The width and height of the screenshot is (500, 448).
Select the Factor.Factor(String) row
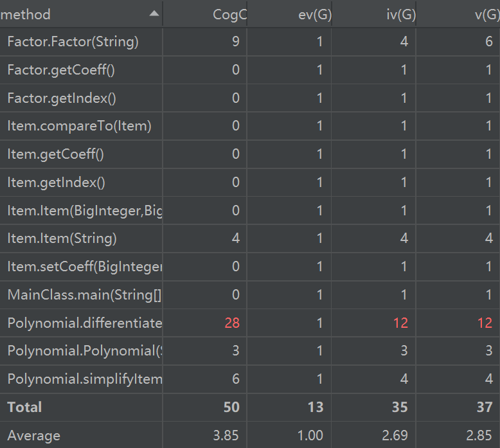250,42
